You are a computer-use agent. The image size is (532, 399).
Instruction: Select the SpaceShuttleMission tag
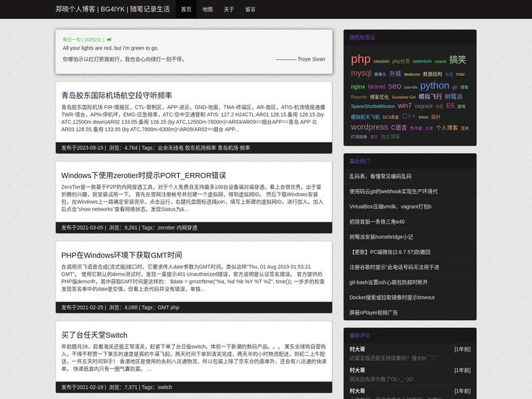coord(373,106)
